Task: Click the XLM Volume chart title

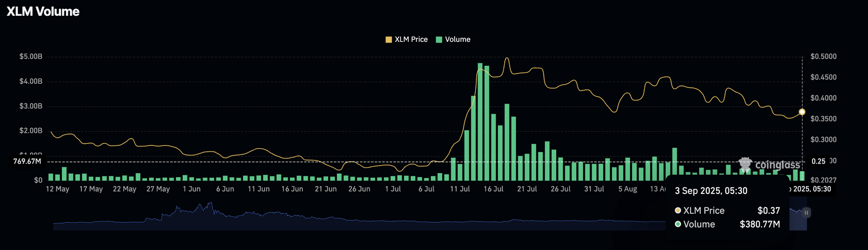Action: [x=42, y=11]
